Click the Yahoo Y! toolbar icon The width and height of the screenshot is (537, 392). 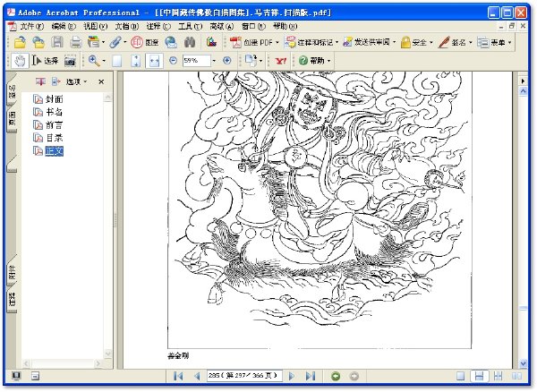[281, 61]
